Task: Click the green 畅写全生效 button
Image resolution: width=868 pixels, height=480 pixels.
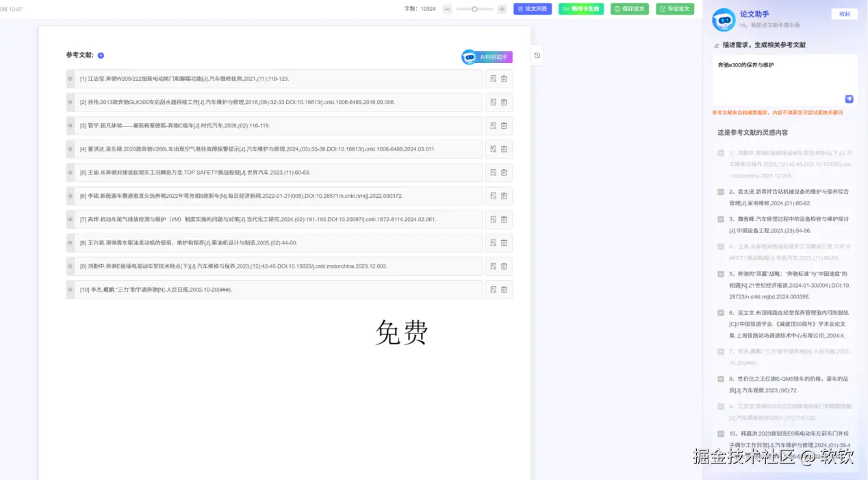Action: click(x=581, y=9)
